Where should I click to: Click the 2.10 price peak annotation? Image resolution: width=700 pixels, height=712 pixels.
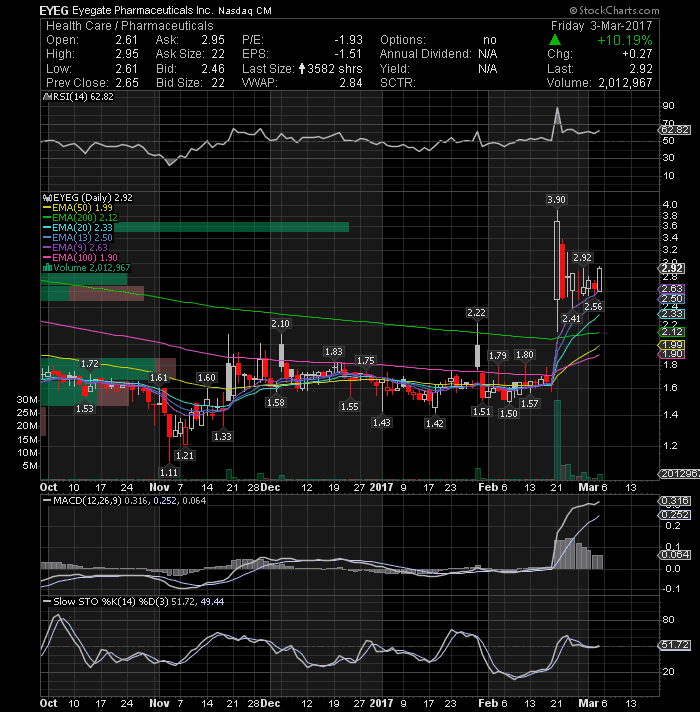tap(281, 323)
